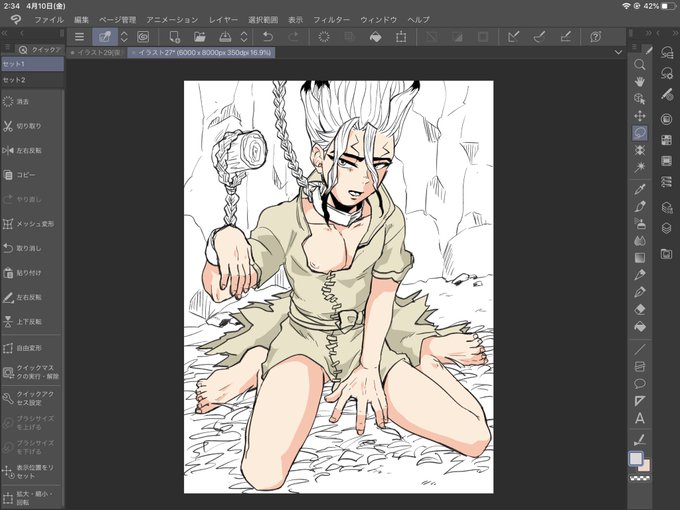Select the Frame border tool
Image resolution: width=680 pixels, height=510 pixels.
pos(639,366)
